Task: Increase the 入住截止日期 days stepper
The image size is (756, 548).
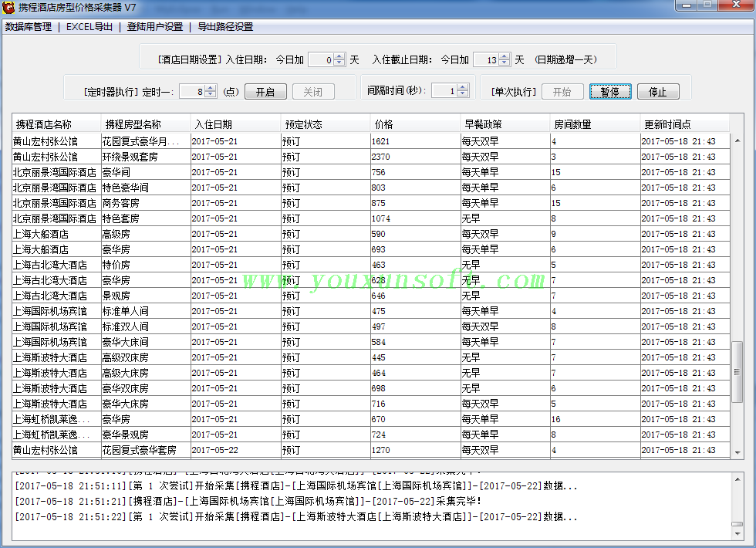Action: pyautogui.click(x=505, y=56)
